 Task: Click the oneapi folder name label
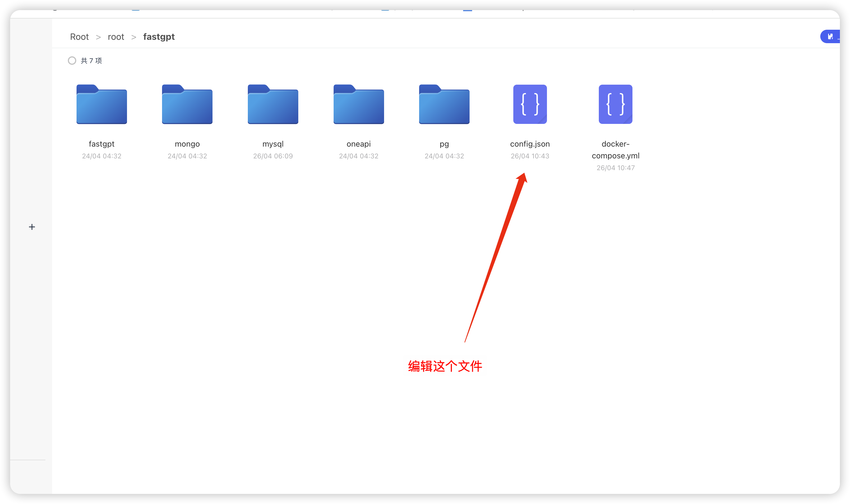359,144
